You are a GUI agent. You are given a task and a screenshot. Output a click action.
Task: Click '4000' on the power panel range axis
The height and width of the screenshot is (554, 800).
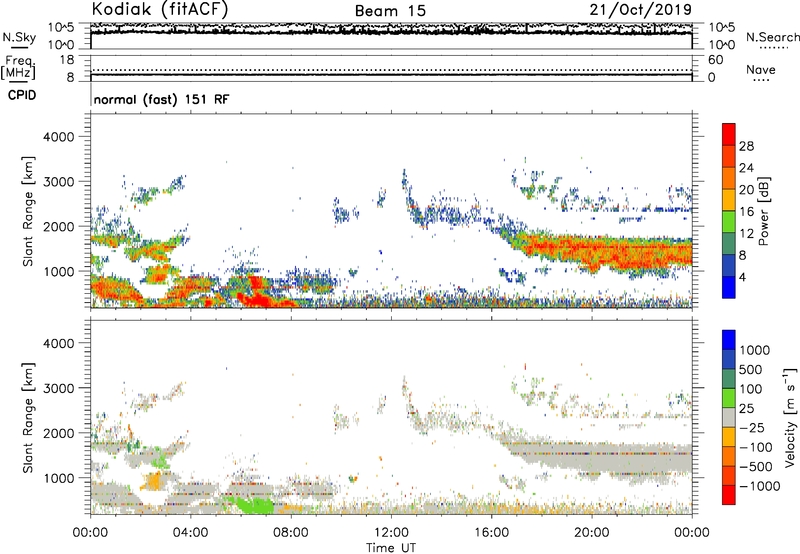58,137
